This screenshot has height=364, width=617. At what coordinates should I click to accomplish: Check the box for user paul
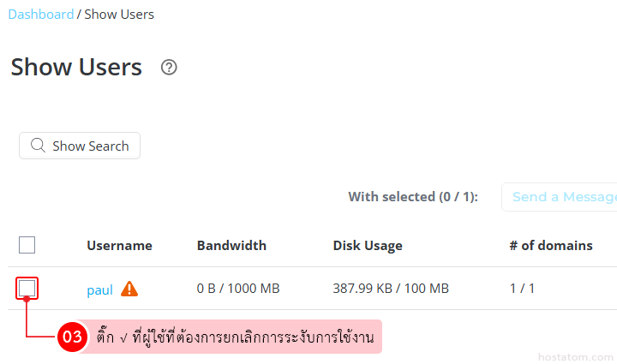(x=27, y=289)
